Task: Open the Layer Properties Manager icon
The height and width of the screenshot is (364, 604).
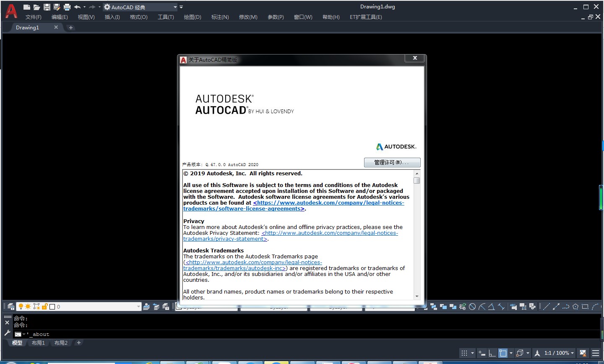Action: pos(10,307)
